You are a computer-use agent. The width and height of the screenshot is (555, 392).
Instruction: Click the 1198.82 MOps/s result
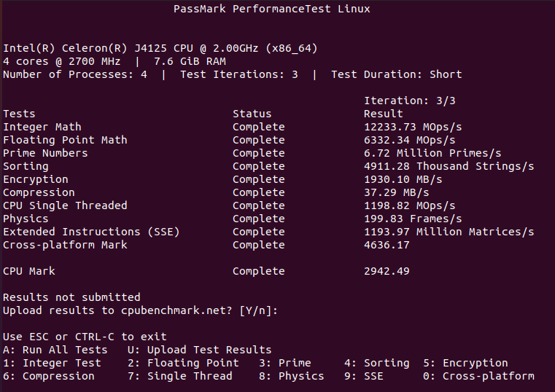pos(410,205)
